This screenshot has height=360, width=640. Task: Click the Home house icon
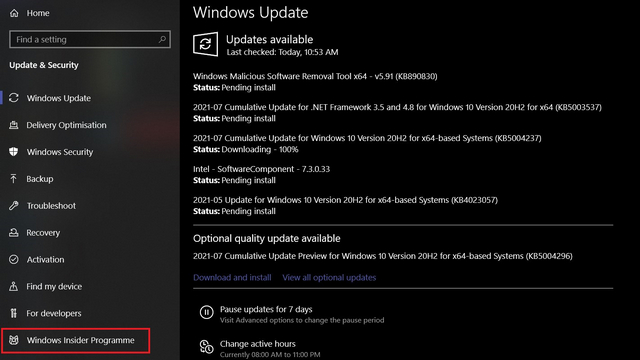(14, 13)
